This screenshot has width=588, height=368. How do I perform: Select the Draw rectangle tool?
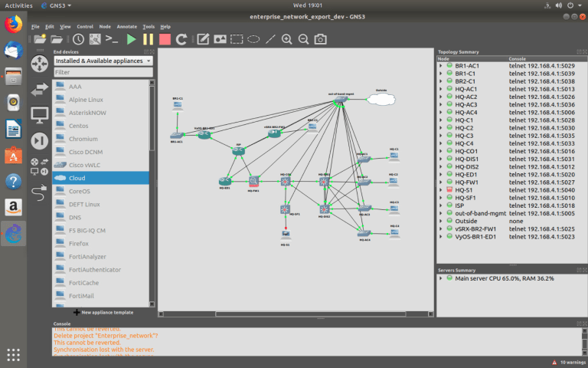click(x=237, y=39)
